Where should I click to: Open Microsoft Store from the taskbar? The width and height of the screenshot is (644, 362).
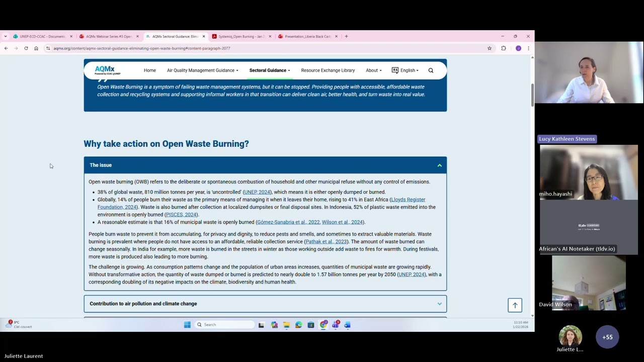[311, 325]
